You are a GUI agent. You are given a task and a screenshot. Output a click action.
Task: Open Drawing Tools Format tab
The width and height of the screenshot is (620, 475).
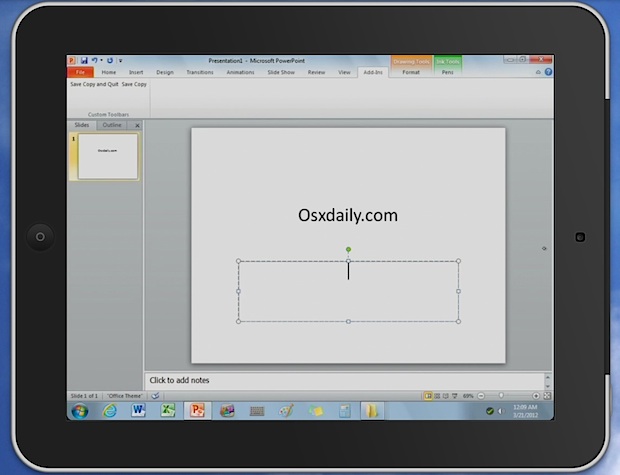point(411,72)
